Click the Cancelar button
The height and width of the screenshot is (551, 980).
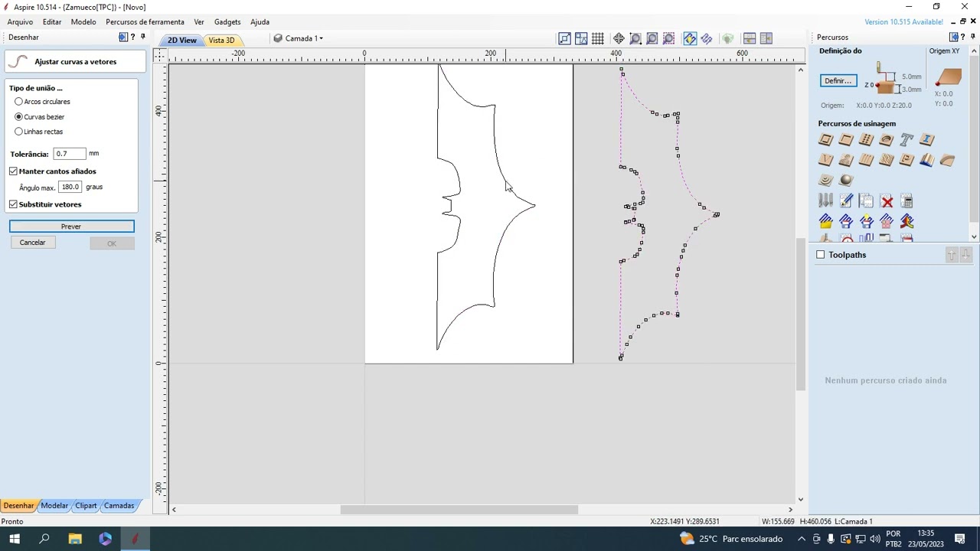[32, 243]
